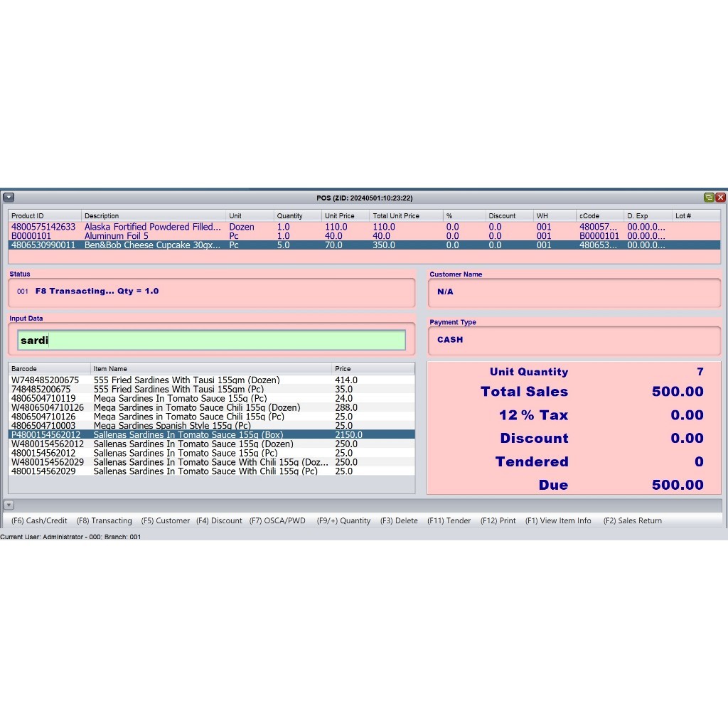The width and height of the screenshot is (728, 728).
Task: Click the sardi input data field
Action: point(211,341)
